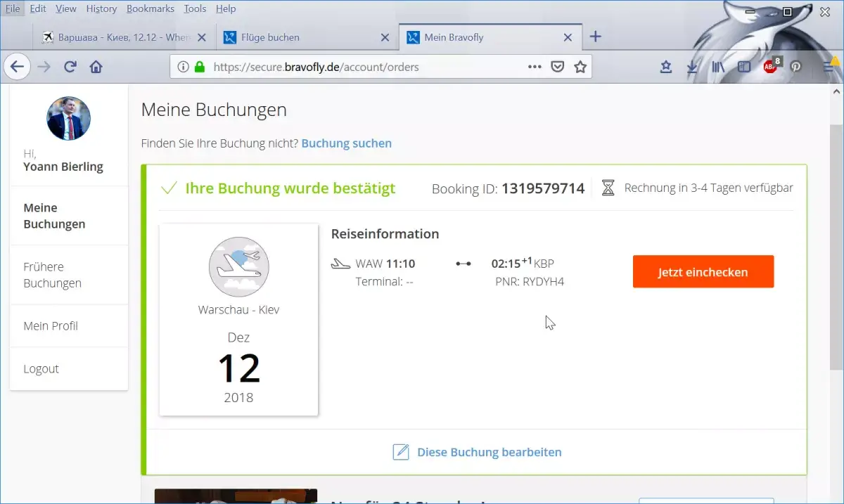Click the Jetzt einchecken button

[x=703, y=272]
